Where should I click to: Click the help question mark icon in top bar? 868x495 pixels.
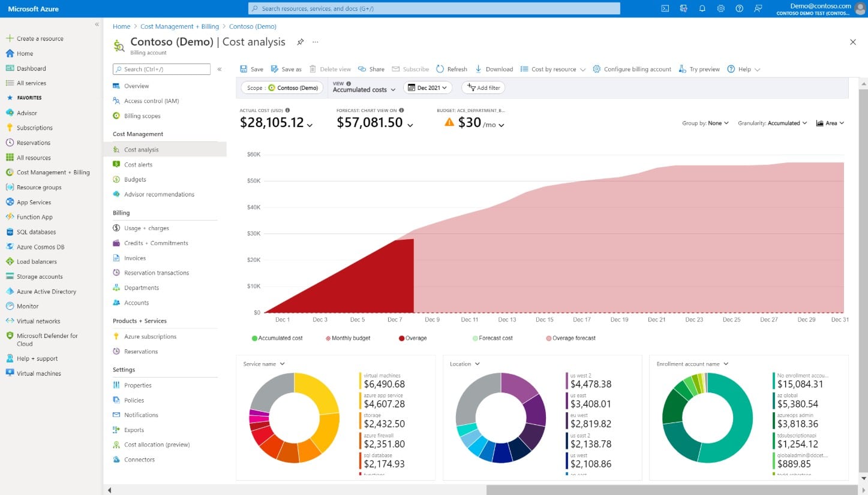[740, 8]
